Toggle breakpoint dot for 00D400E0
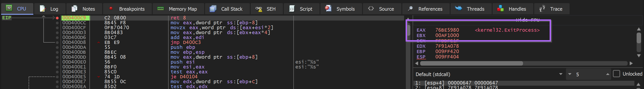This screenshot has width=644, height=89. tap(57, 62)
